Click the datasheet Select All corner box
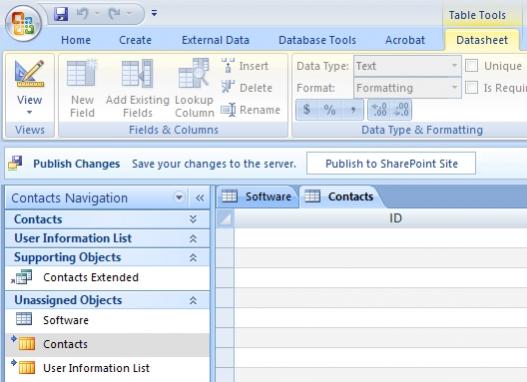This screenshot has height=382, width=527. pyautogui.click(x=225, y=219)
